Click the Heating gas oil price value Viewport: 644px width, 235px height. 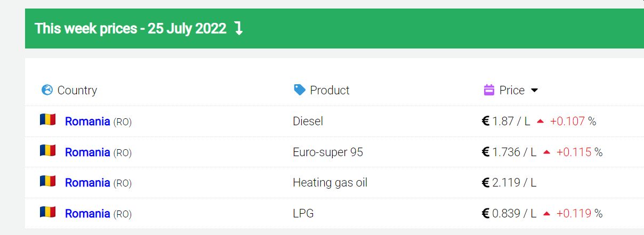(x=509, y=183)
